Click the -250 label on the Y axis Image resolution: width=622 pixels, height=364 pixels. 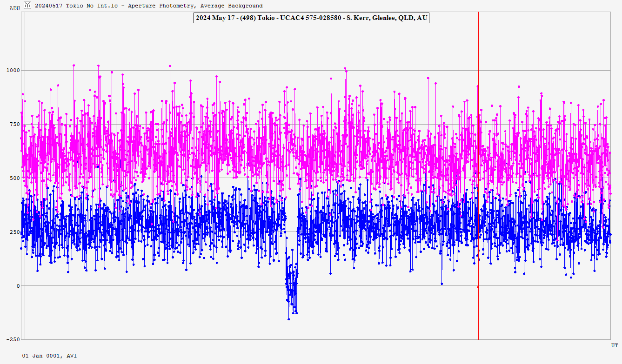click(13, 339)
